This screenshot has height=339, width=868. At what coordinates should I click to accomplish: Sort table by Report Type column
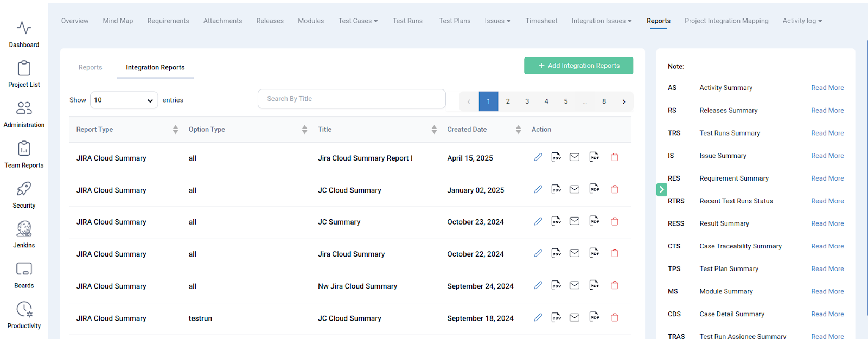coord(175,130)
